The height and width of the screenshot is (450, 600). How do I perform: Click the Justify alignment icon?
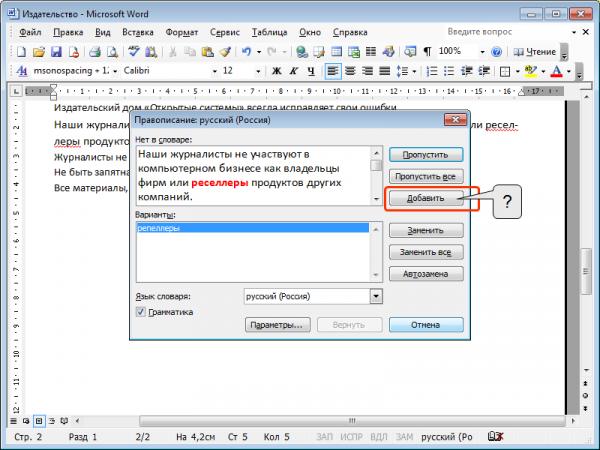384,71
